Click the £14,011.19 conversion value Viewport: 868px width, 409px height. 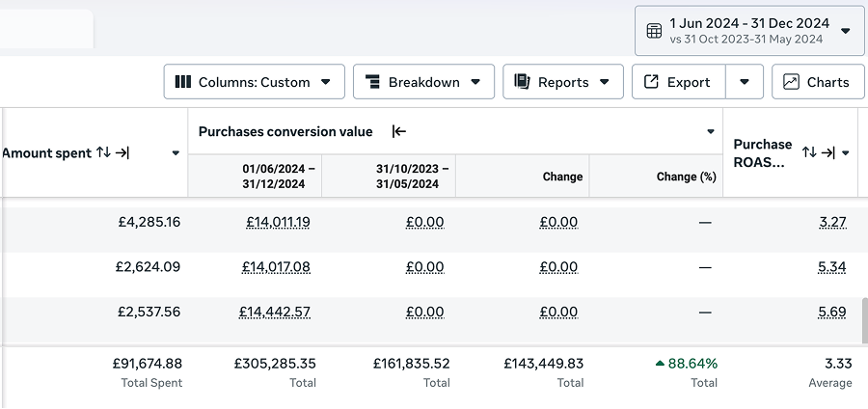coord(278,222)
